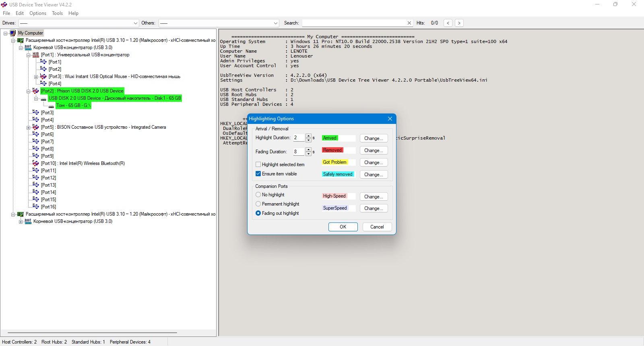The height and width of the screenshot is (346, 644).
Task: Uncheck Ensure item visible checkbox
Action: pyautogui.click(x=258, y=174)
